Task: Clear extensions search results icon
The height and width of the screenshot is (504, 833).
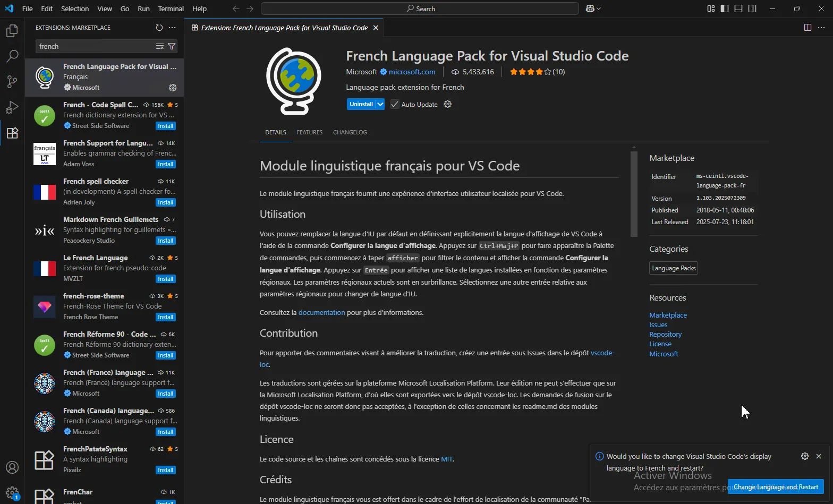Action: [160, 46]
